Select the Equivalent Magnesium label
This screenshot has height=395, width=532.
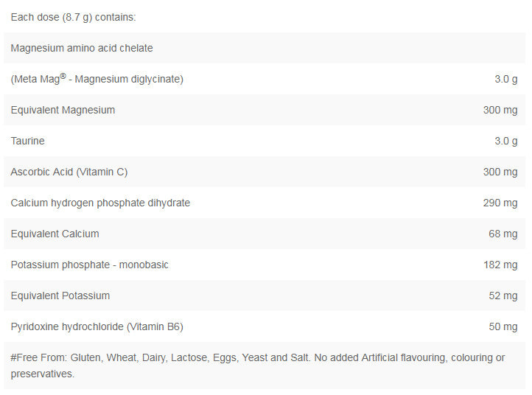[x=63, y=110]
